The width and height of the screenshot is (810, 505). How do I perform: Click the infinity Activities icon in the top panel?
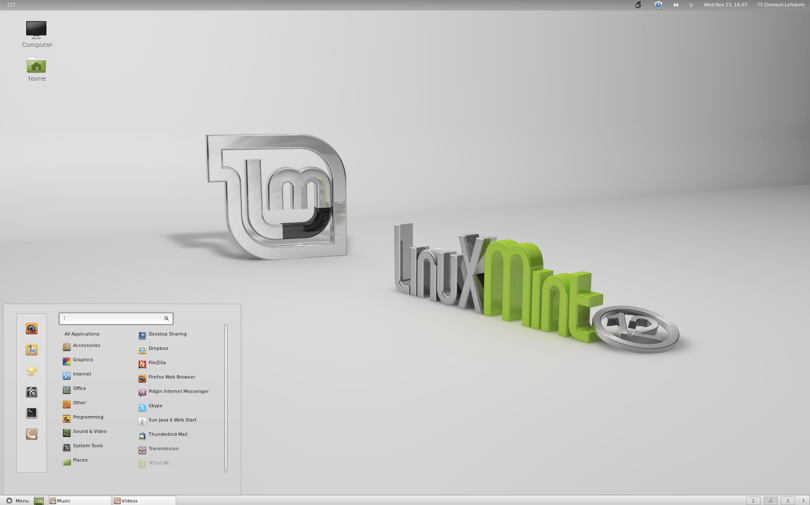[x=11, y=5]
